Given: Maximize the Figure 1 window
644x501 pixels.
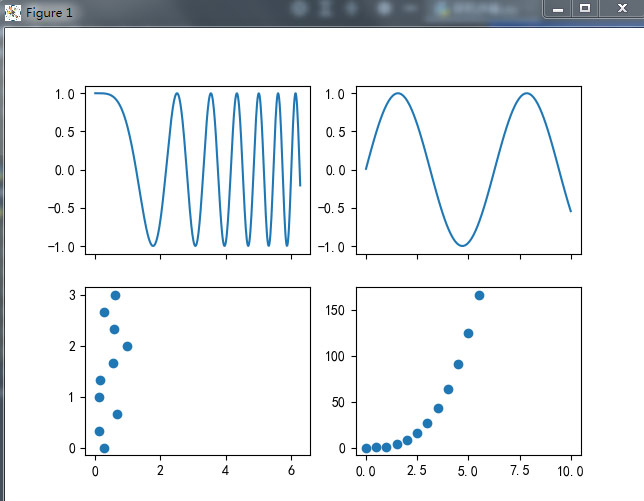Looking at the screenshot, I should click(x=585, y=8).
